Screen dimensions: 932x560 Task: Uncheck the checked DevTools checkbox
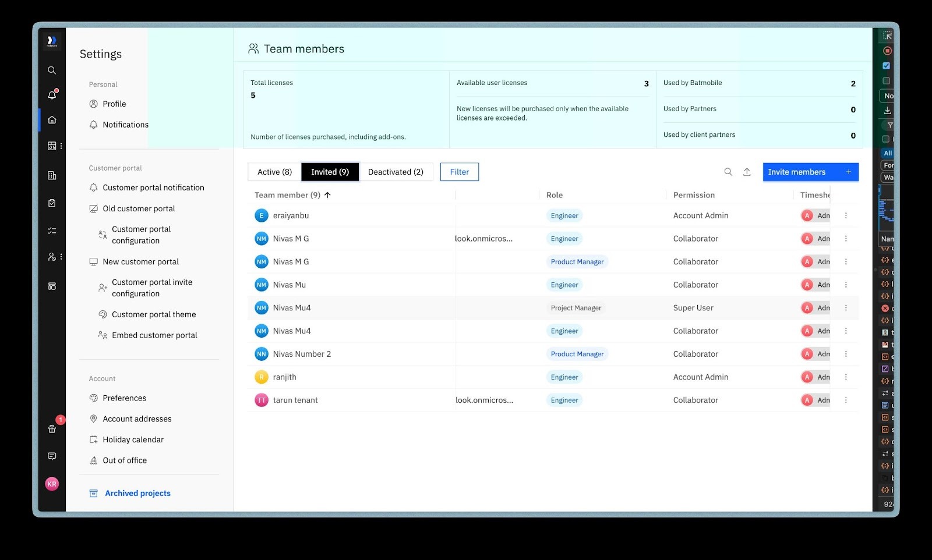click(886, 66)
